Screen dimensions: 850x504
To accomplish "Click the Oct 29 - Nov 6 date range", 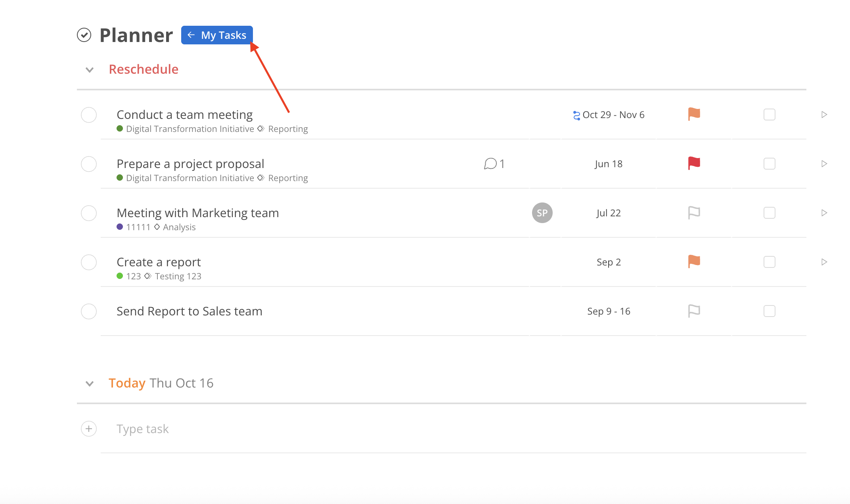I will [613, 115].
